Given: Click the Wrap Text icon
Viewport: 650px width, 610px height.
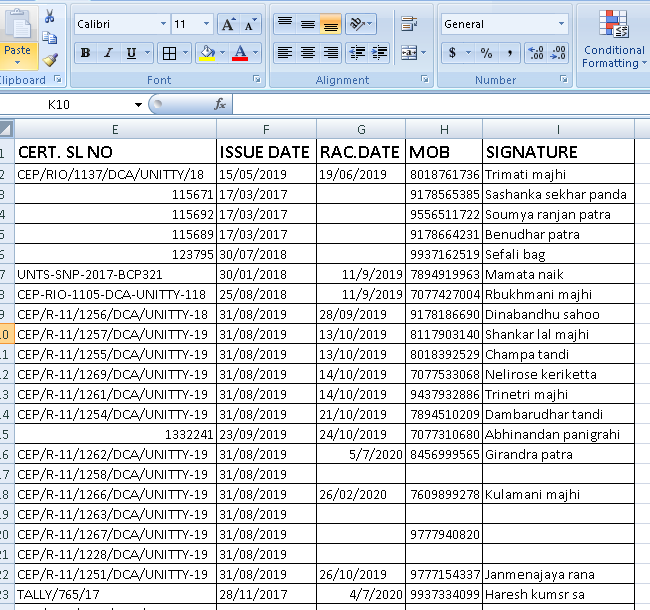Looking at the screenshot, I should point(409,24).
